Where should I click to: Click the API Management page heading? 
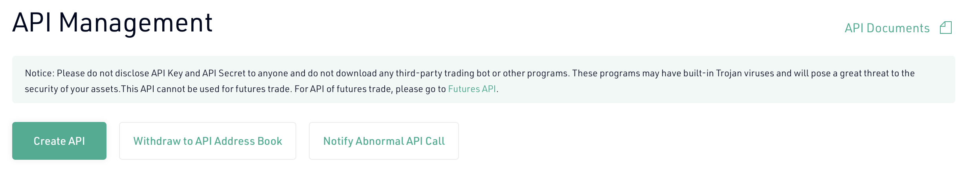pos(112,23)
